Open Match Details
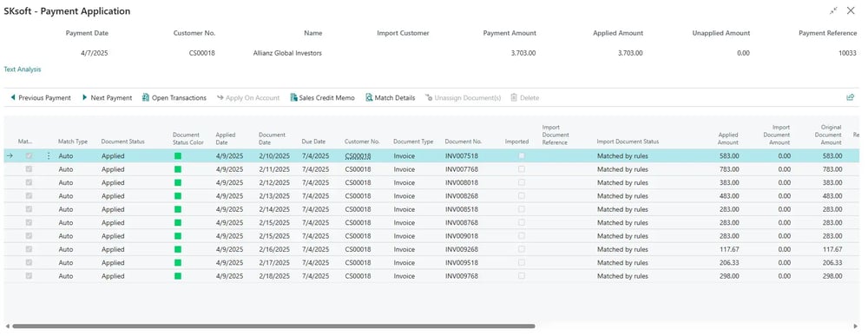Screen dimensions: 868x336 click(x=390, y=98)
